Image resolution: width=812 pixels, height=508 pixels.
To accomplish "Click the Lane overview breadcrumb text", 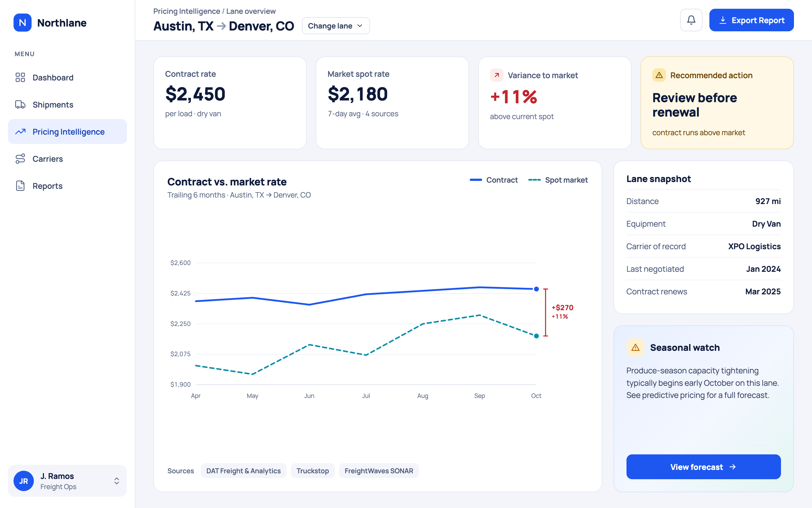I will [251, 11].
